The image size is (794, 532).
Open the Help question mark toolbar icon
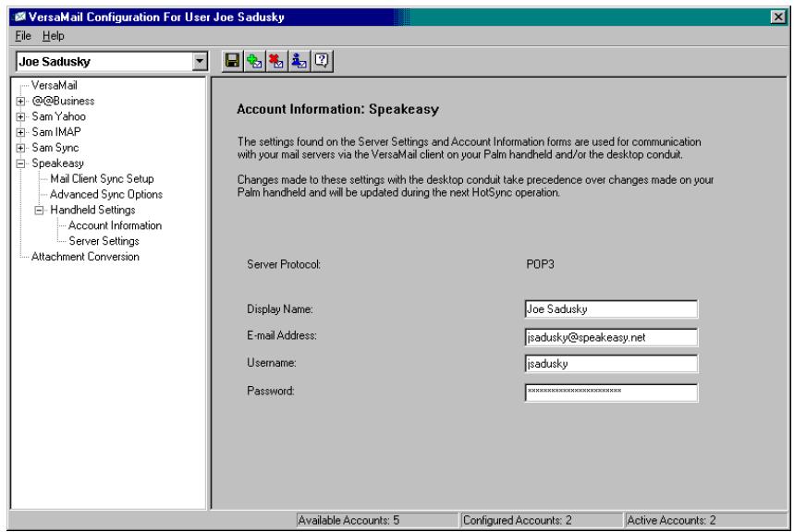click(322, 61)
